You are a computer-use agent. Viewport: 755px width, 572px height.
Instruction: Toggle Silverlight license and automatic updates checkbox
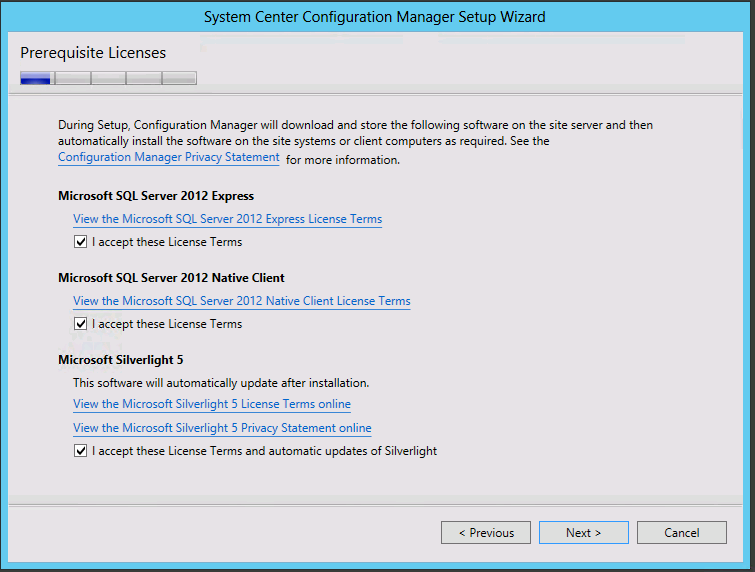tap(80, 451)
